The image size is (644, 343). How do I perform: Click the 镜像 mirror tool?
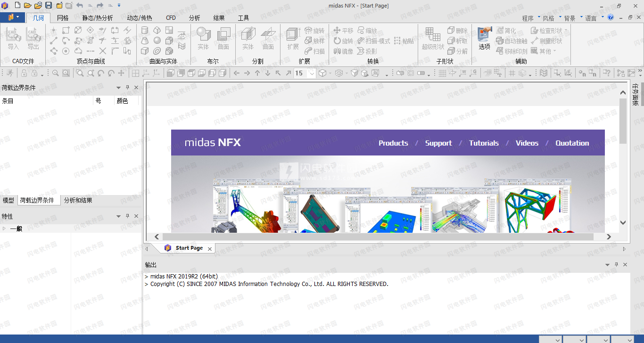pyautogui.click(x=343, y=51)
